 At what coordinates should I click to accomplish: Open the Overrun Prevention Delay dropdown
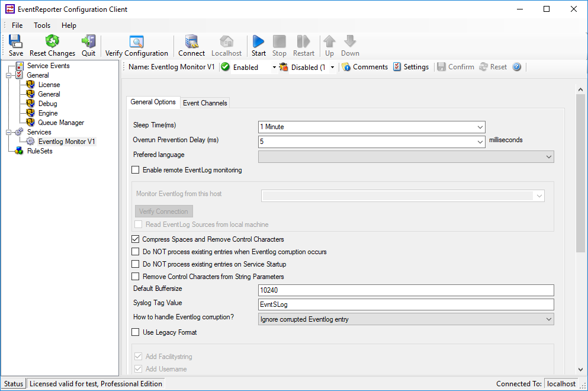click(480, 142)
